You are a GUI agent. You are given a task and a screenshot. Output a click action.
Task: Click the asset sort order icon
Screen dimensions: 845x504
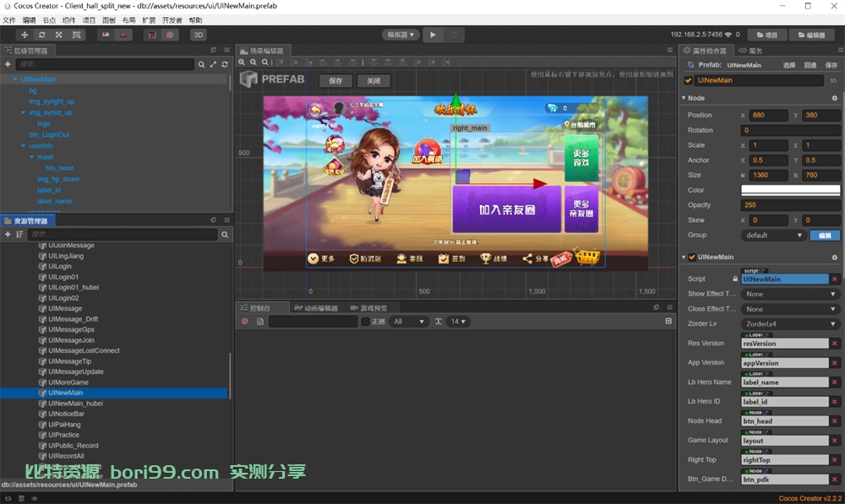click(x=19, y=234)
